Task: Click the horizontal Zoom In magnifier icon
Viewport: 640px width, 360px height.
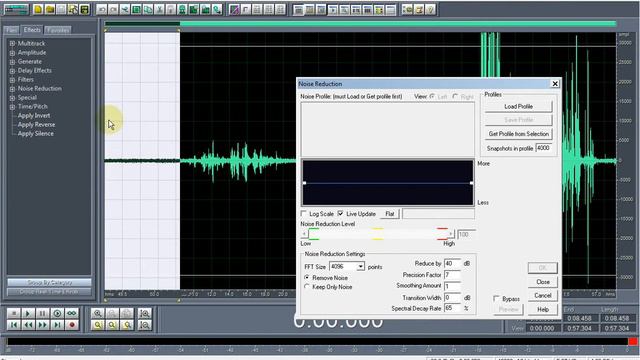Action: (x=98, y=313)
